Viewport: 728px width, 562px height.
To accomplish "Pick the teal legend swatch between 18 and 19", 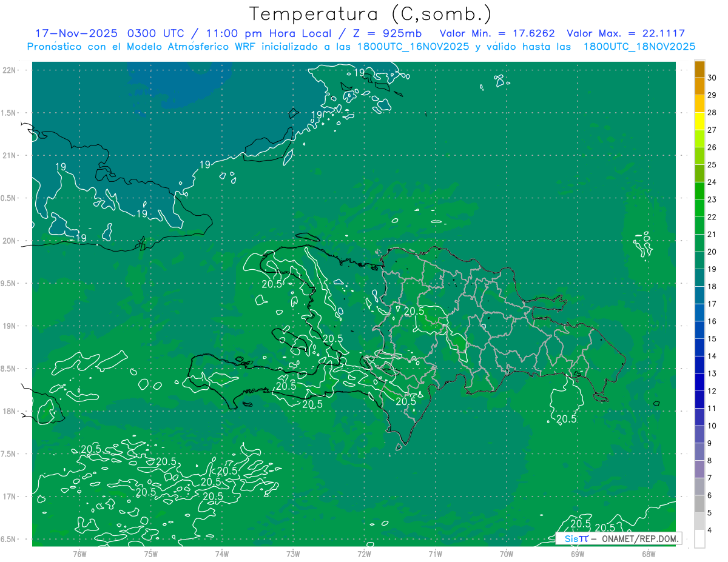I will coord(700,278).
